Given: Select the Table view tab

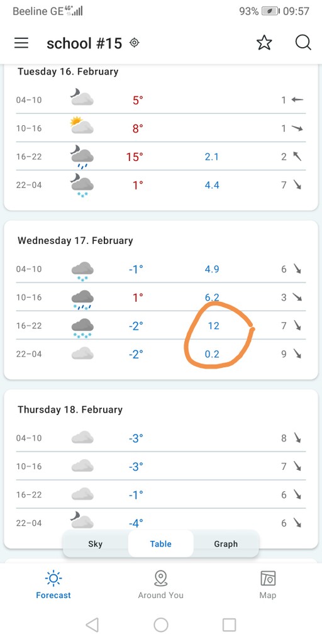Looking at the screenshot, I should point(160,544).
